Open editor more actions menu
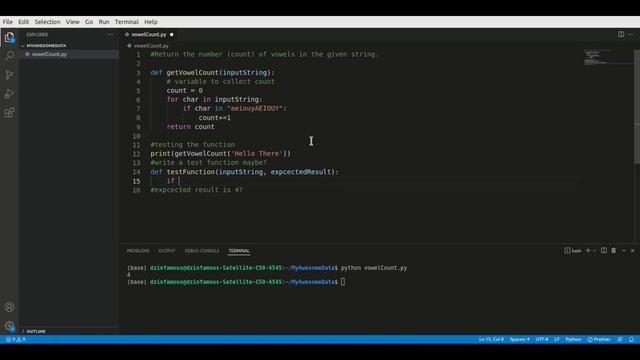640x360 pixels. pyautogui.click(x=631, y=34)
